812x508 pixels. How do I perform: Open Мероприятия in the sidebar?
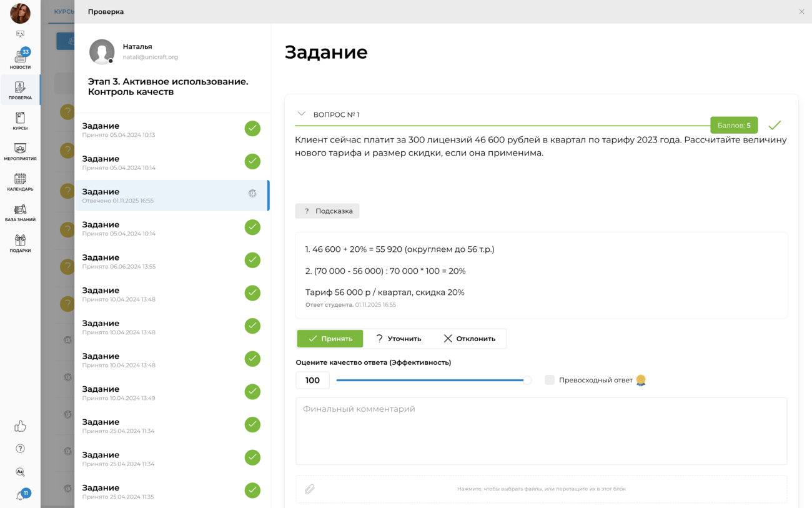(x=20, y=151)
